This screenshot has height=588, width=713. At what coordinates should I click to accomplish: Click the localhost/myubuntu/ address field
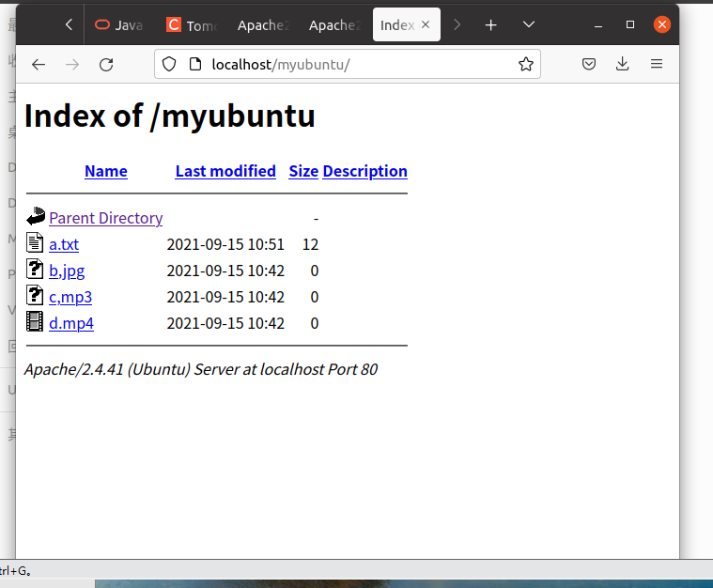tap(348, 64)
